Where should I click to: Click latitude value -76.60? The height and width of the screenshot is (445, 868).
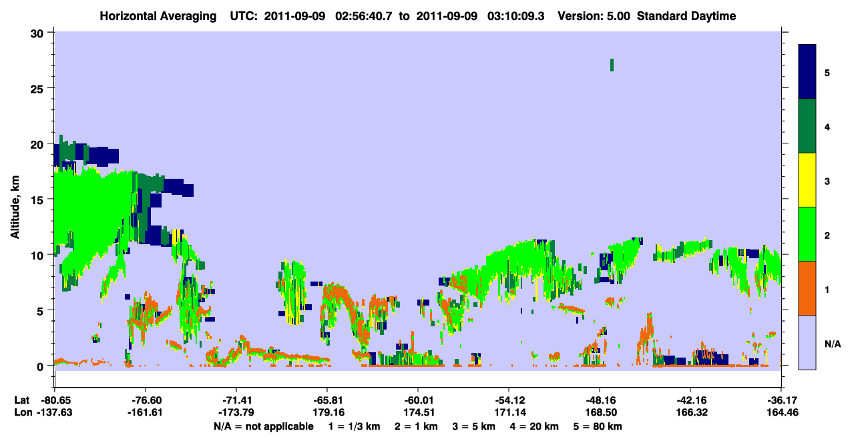[x=146, y=400]
